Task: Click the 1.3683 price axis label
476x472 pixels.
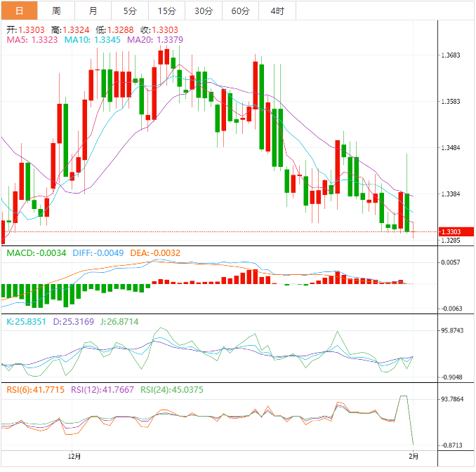Action: pyautogui.click(x=449, y=55)
